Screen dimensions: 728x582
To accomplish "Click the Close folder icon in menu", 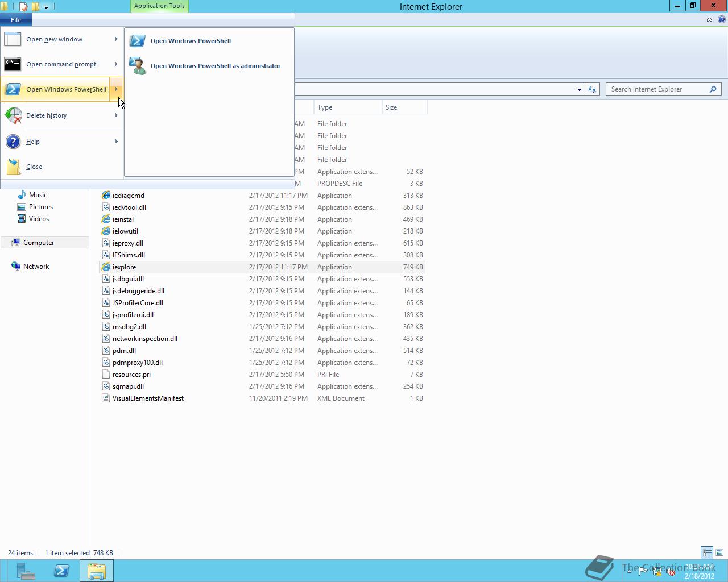I will 13,167.
